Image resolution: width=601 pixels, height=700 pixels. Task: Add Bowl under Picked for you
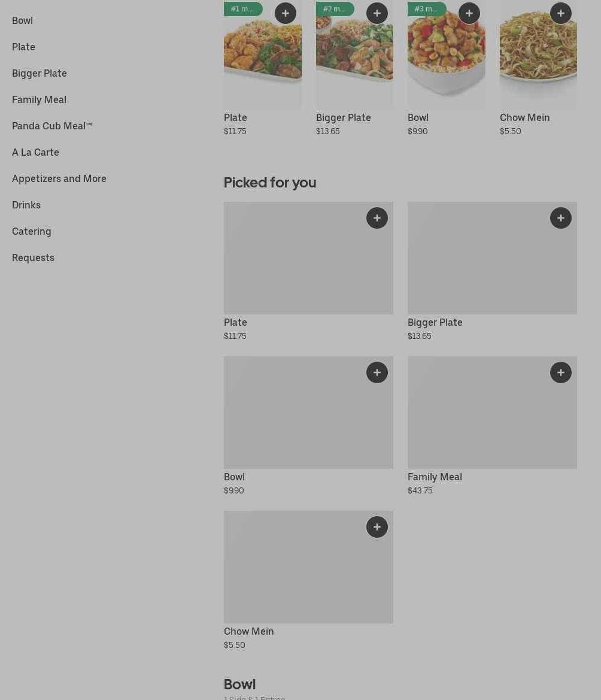pyautogui.click(x=377, y=372)
